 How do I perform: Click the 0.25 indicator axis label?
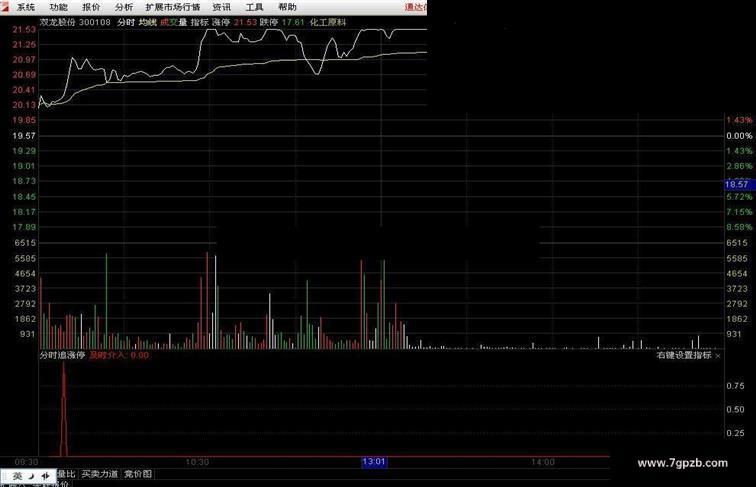[735, 433]
